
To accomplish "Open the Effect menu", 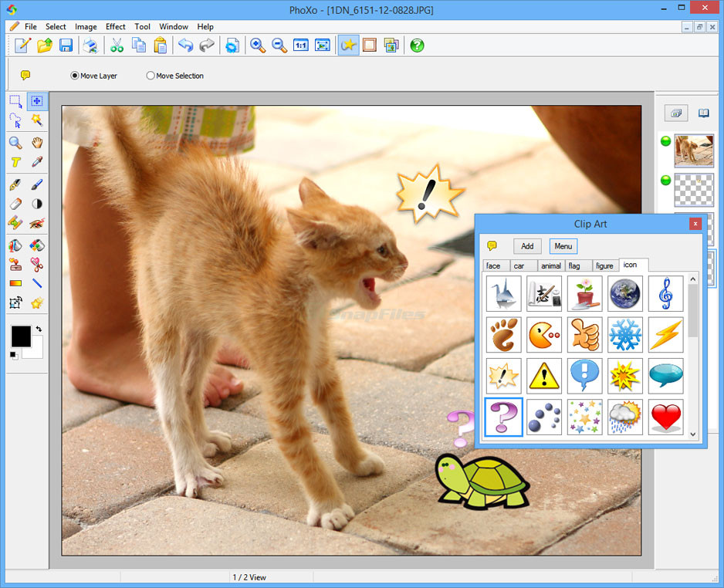I will 116,26.
